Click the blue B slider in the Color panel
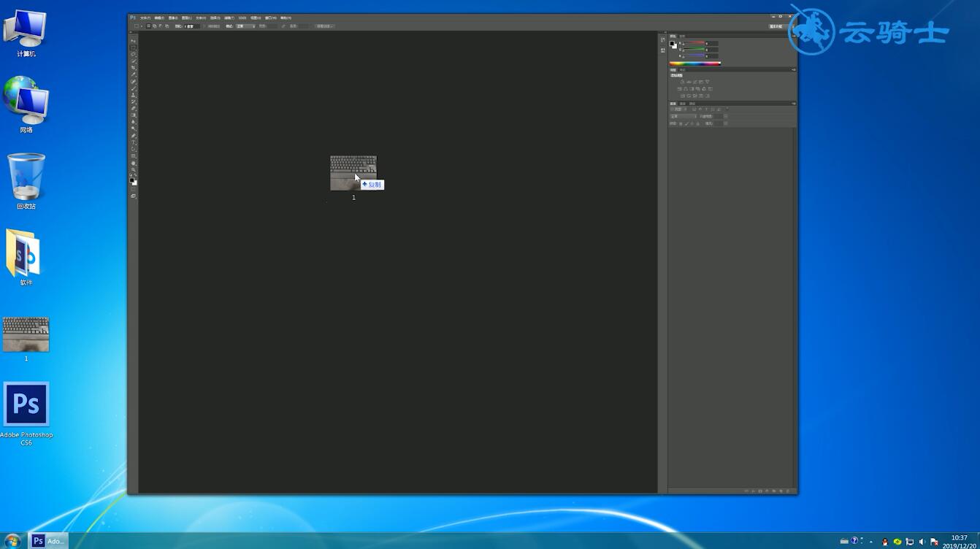The width and height of the screenshot is (980, 549). [x=694, y=55]
